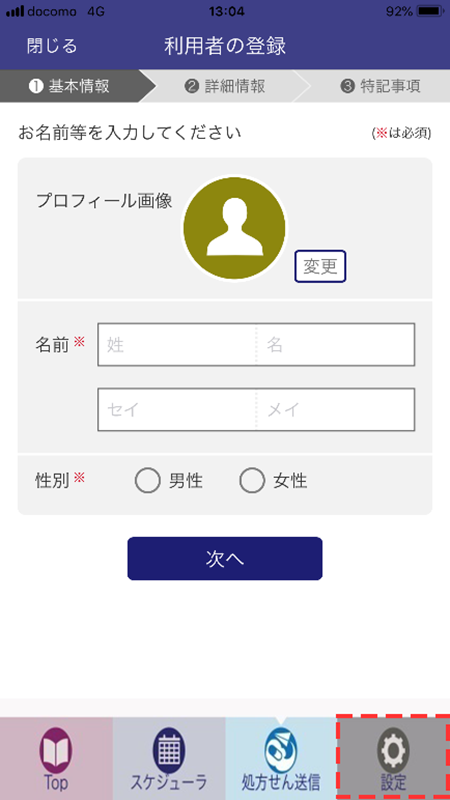Select the 基本情報 step tab
Image resolution: width=450 pixels, height=800 pixels.
tap(69, 86)
